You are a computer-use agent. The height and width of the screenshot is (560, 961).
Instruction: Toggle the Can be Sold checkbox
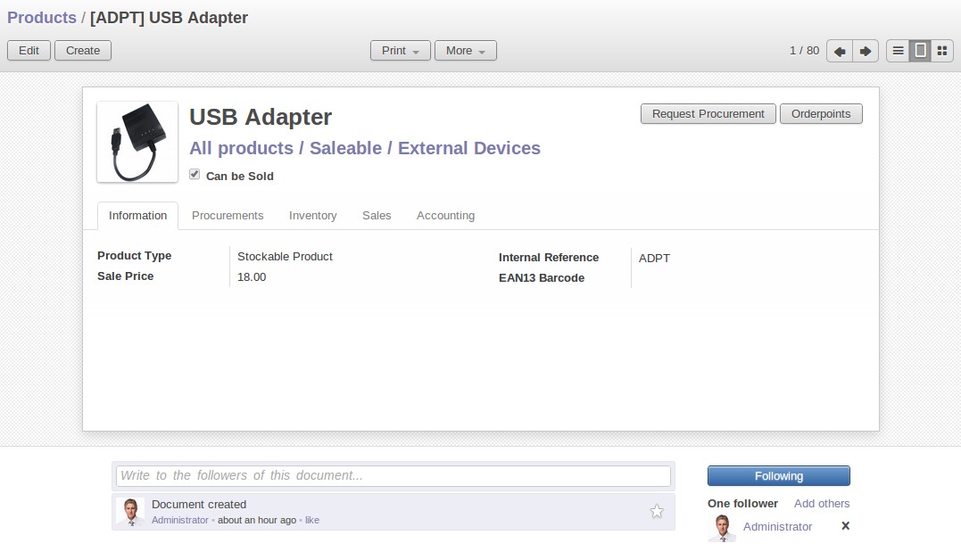click(x=195, y=174)
